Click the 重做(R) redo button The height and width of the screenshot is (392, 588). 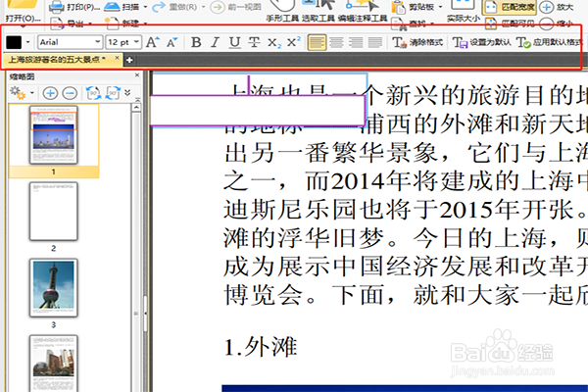[x=174, y=7]
